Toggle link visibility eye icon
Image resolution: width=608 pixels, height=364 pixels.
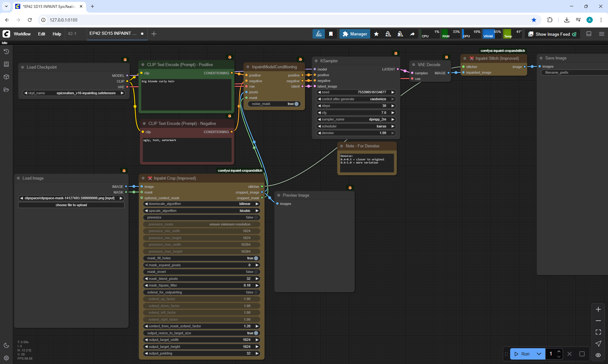pyautogui.click(x=598, y=355)
